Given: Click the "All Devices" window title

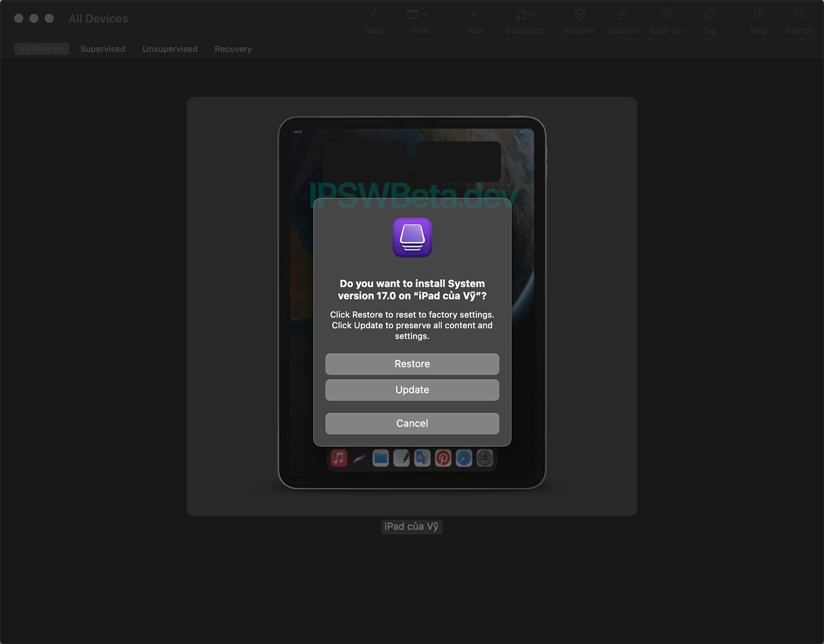Looking at the screenshot, I should pos(98,18).
